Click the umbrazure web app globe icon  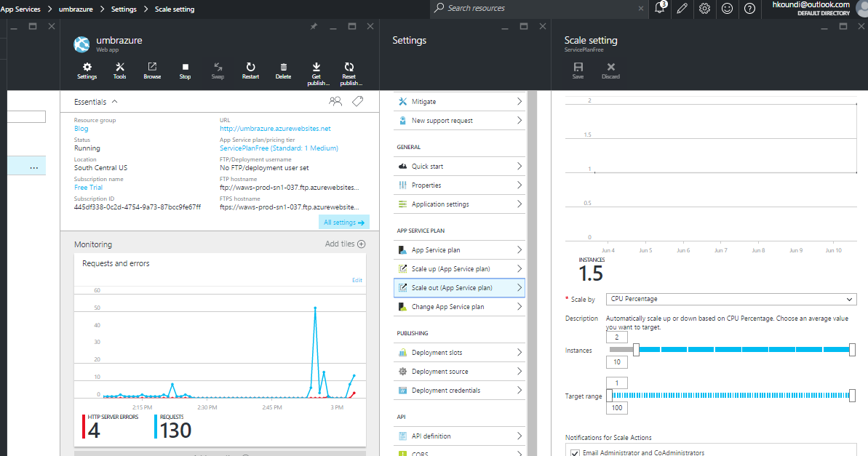coord(82,44)
